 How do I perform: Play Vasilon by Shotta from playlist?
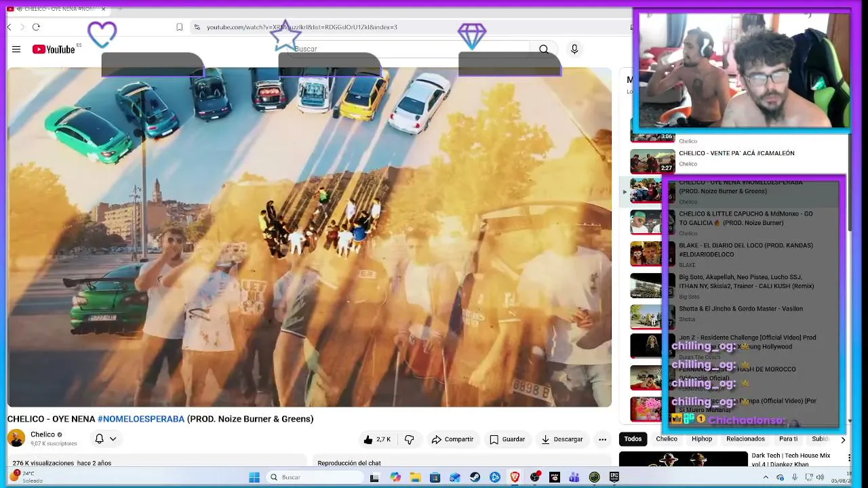click(x=741, y=308)
